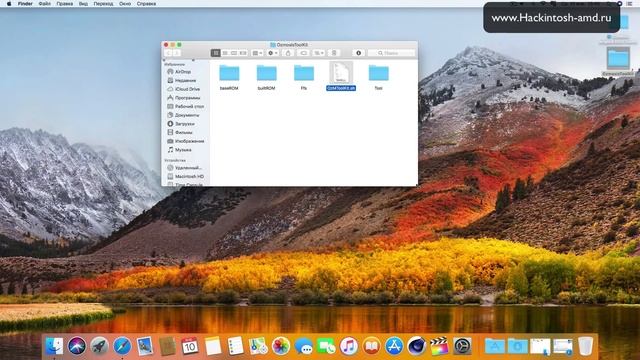Screen dimensions: 640x360
Task: Go back in Finder window
Action: (x=168, y=53)
